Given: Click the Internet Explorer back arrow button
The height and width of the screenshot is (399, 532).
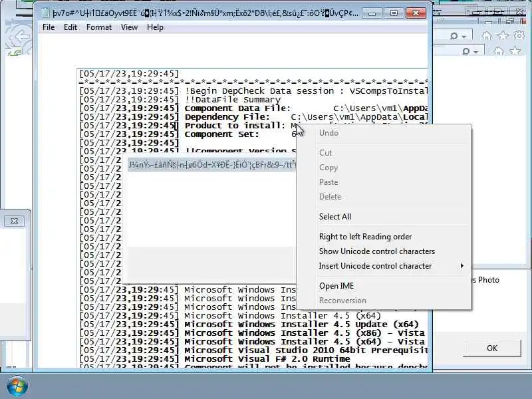Looking at the screenshot, I should click(21, 36).
